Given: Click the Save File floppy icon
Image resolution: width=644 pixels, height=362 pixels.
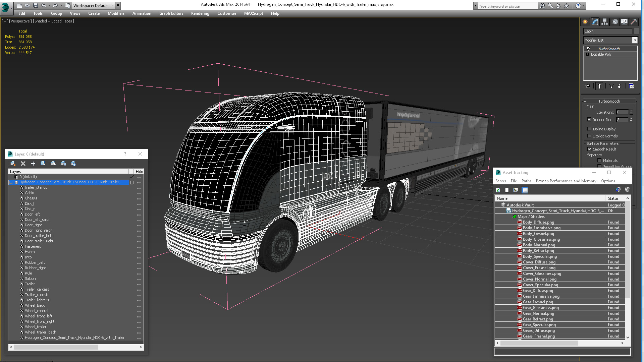Looking at the screenshot, I should pos(36,5).
